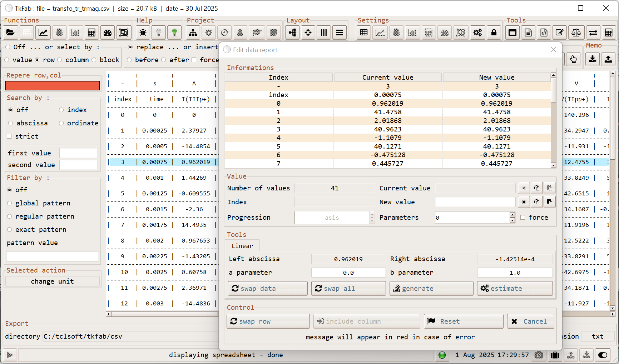Open the balance/compare tool

pyautogui.click(x=576, y=32)
